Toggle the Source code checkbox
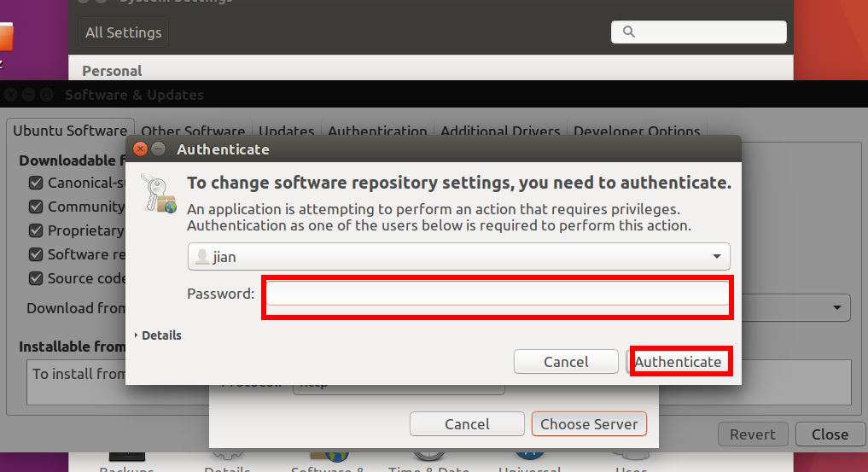Screen dimensions: 868x472 point(36,277)
